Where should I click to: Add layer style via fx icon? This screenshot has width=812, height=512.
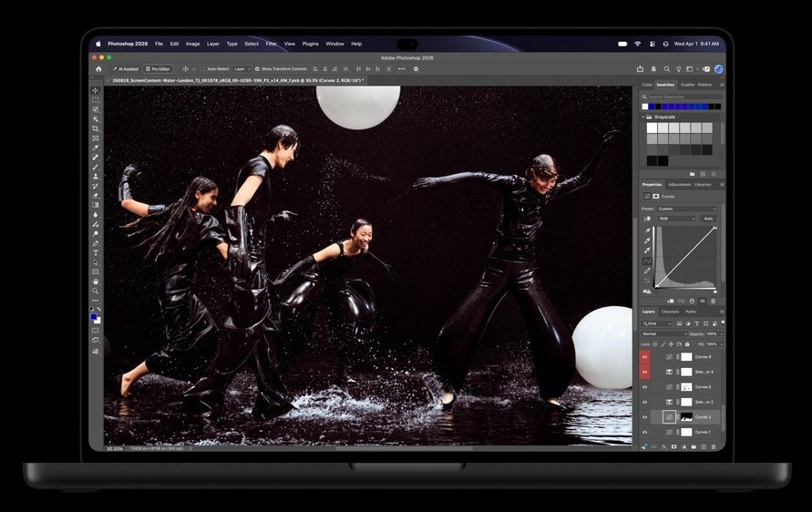(x=663, y=446)
